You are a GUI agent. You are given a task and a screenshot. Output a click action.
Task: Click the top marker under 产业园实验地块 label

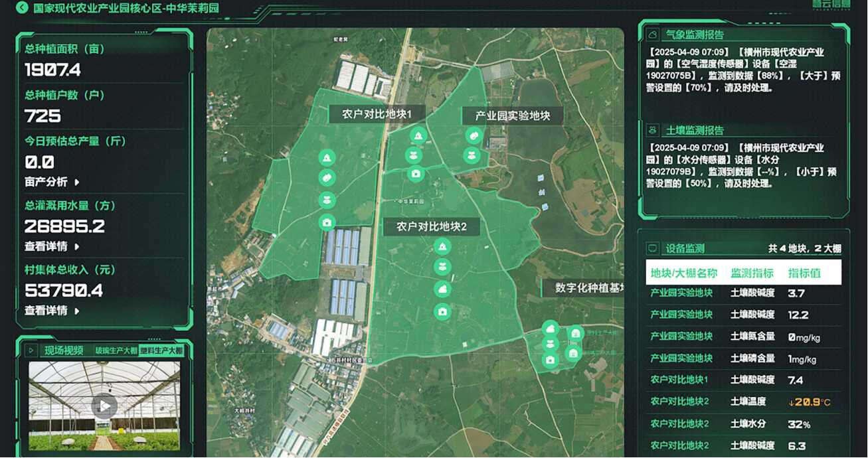coord(473,136)
